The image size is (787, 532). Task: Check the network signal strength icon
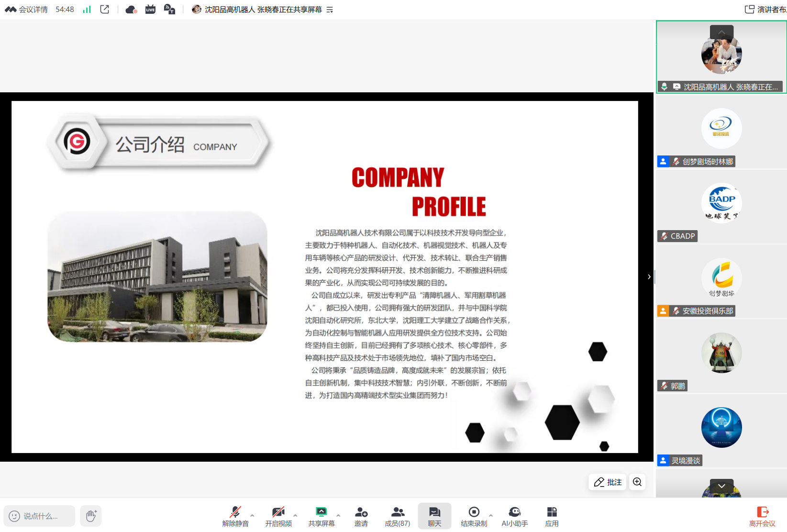tap(87, 10)
